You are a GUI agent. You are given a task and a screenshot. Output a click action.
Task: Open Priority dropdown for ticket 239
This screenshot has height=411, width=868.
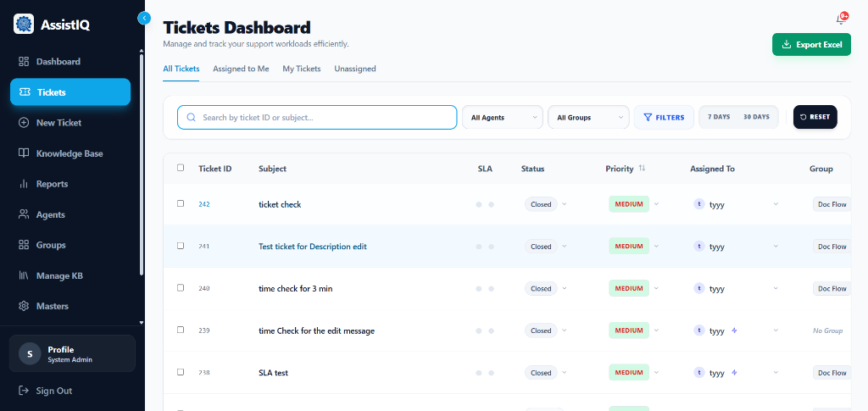point(657,330)
